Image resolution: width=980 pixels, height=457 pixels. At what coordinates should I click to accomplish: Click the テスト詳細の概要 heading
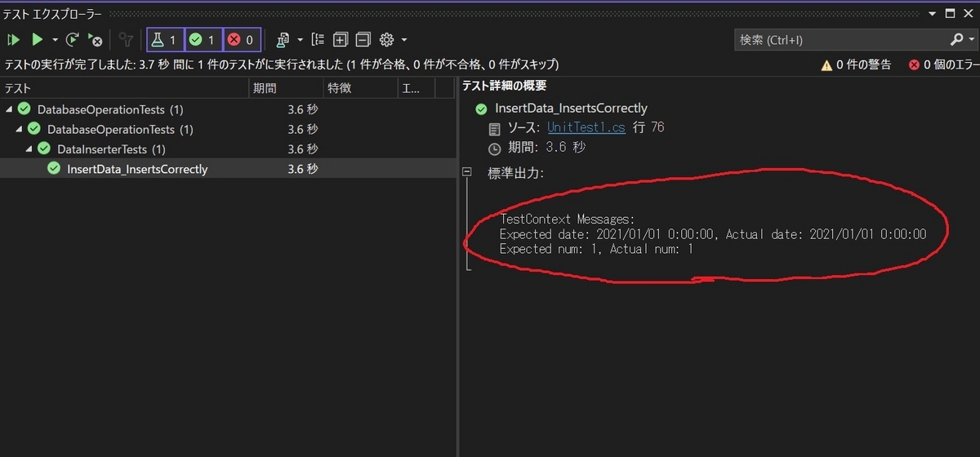coord(505,86)
